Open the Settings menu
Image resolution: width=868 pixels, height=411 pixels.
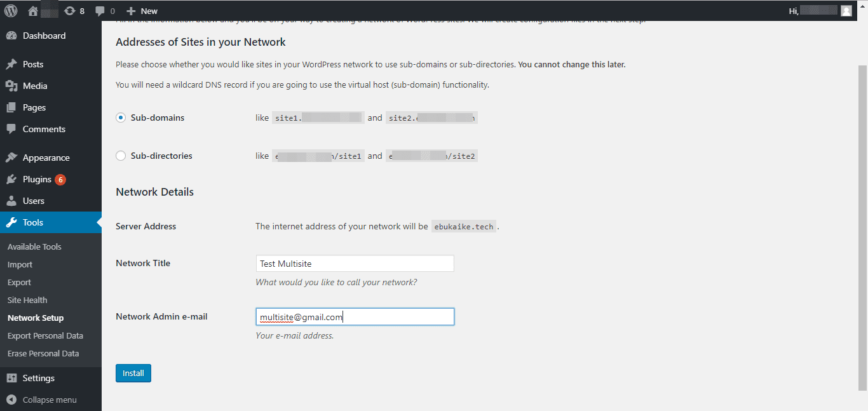[51, 378]
